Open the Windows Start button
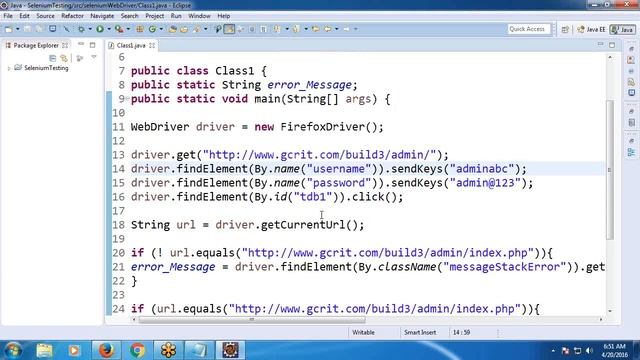640x360 pixels. coord(13,350)
